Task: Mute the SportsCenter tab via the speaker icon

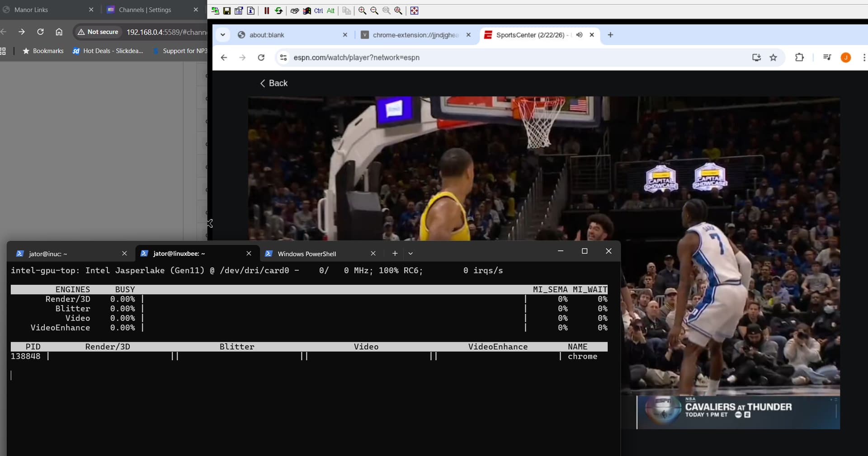Action: (x=579, y=35)
